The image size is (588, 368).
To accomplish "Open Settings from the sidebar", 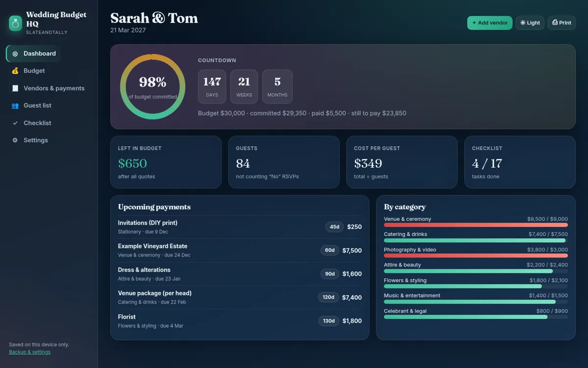I will pos(30,140).
